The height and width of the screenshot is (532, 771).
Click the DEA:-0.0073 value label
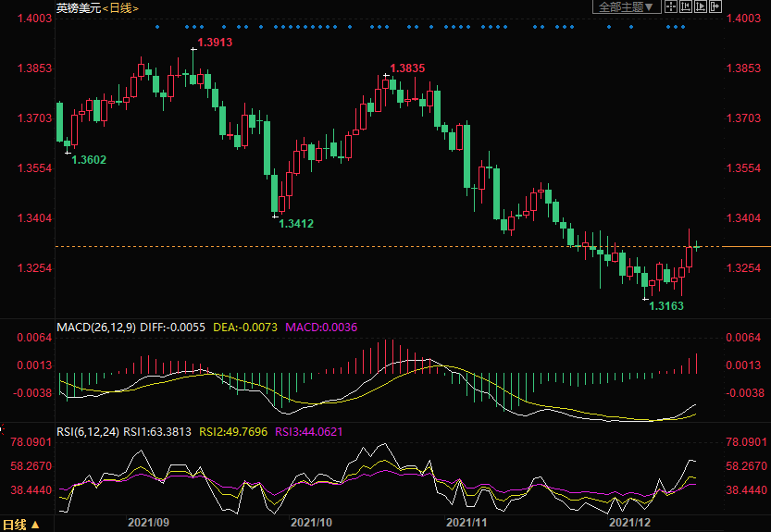(x=245, y=328)
